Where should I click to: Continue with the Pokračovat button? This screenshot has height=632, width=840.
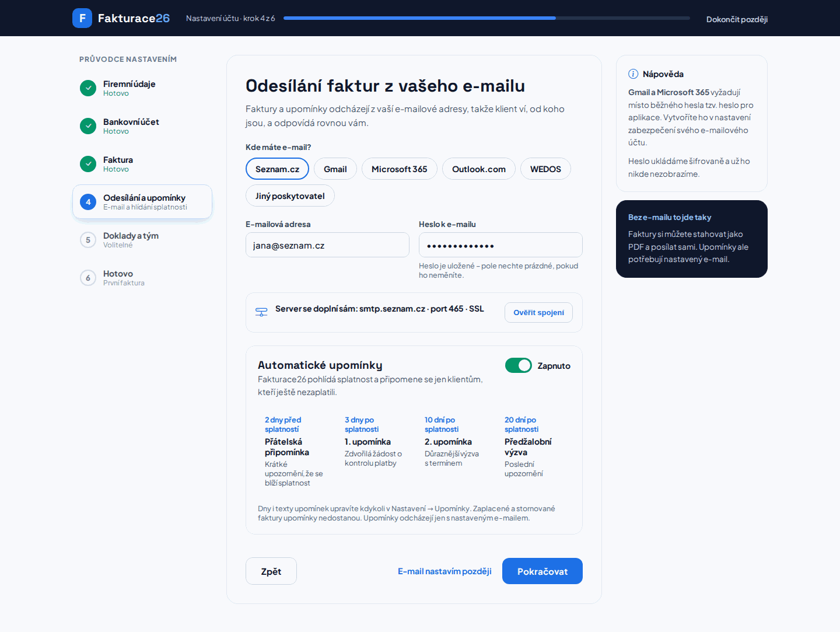542,571
